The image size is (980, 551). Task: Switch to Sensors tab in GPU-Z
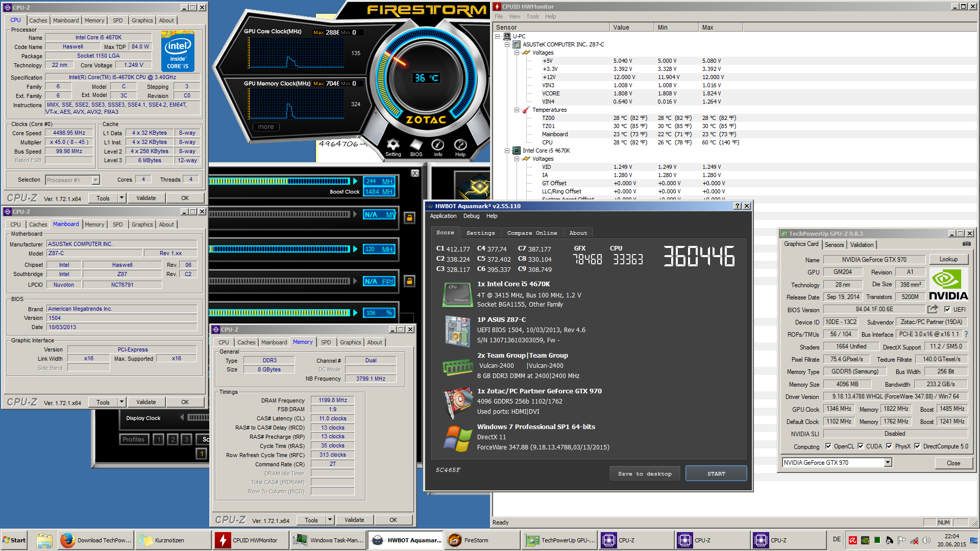click(835, 245)
